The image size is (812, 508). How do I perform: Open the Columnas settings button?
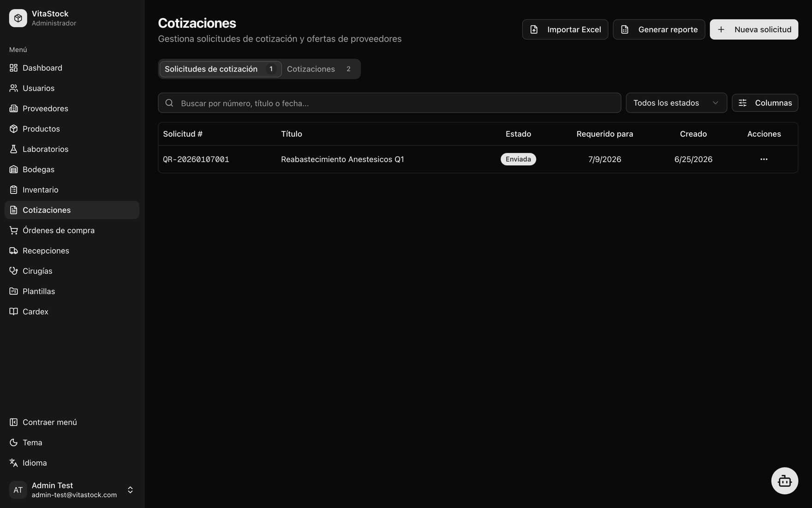pos(765,103)
